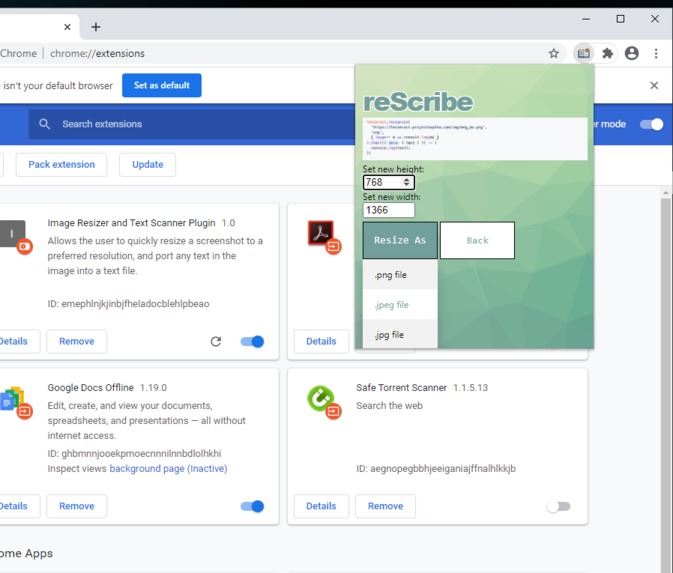The height and width of the screenshot is (573, 673).
Task: Open Details for Safe Torrent Scanner
Action: tap(321, 506)
